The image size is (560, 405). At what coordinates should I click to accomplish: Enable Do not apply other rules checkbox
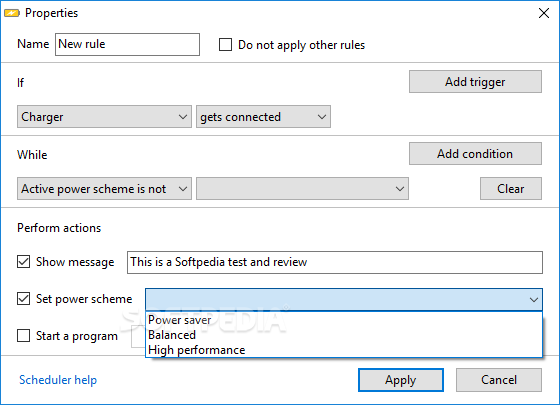pyautogui.click(x=225, y=45)
